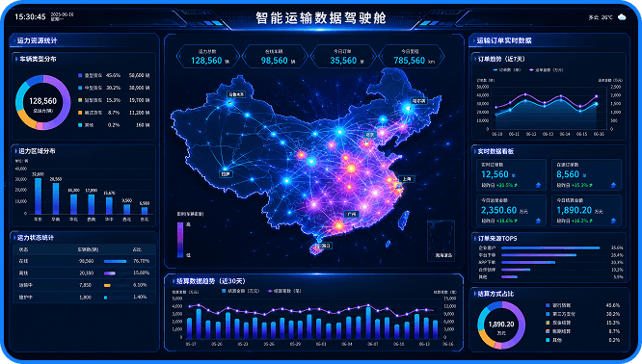
Task: Click the up arrow icon in the 12,560 card
Action: point(539,185)
